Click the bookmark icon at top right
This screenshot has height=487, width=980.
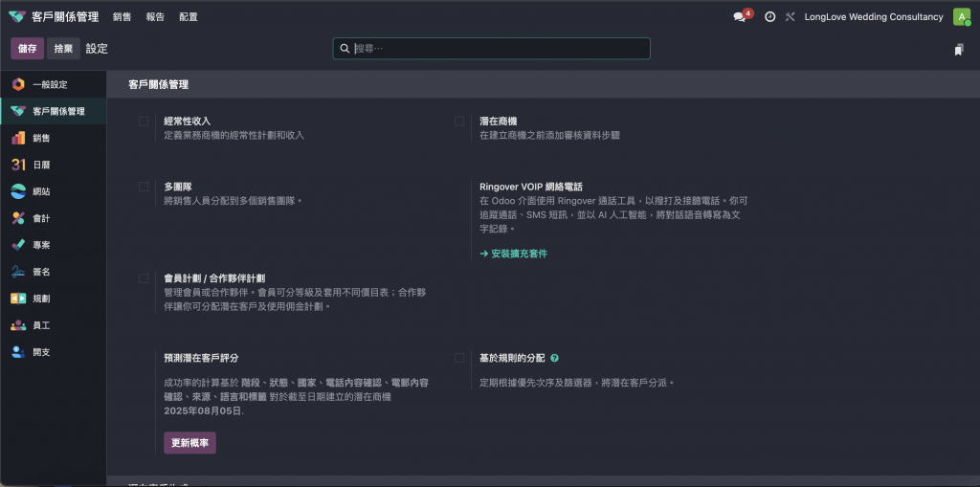[x=959, y=50]
